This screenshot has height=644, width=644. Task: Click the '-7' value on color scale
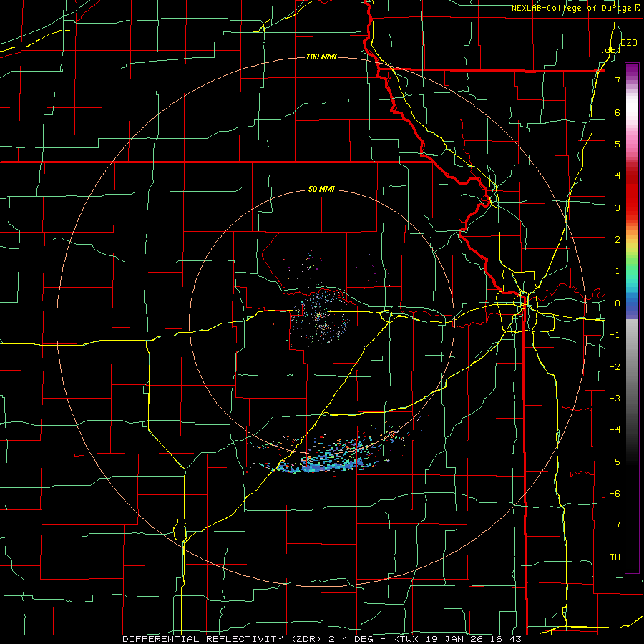coord(615,525)
